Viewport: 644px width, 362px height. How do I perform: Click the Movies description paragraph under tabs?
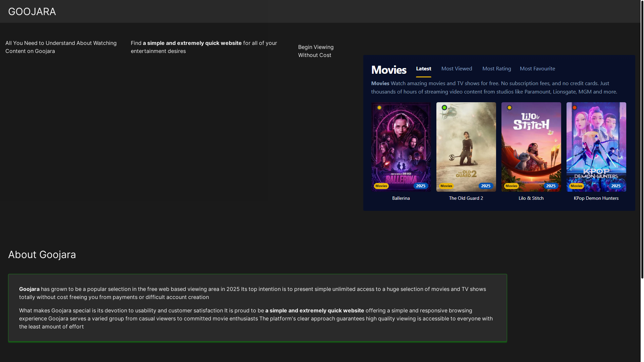494,87
